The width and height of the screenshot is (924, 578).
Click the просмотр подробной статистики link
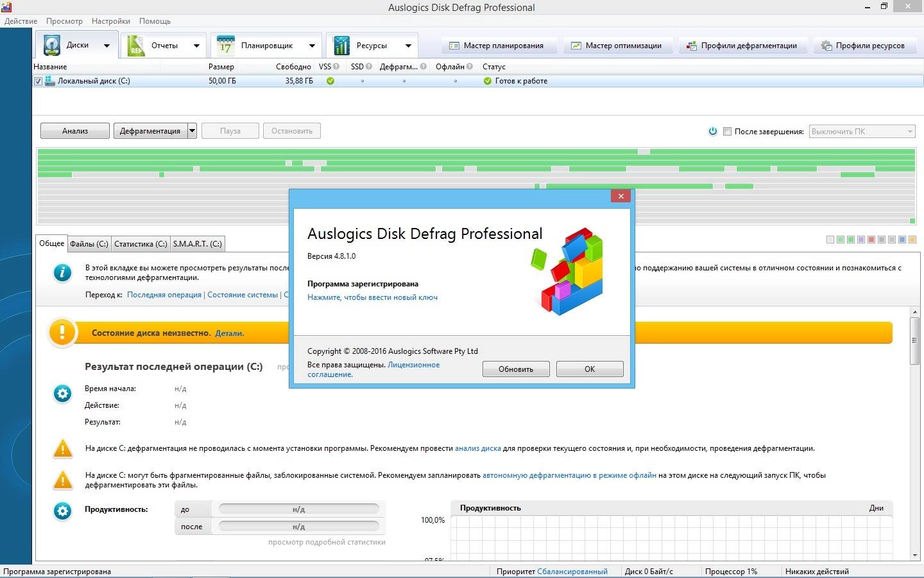pyautogui.click(x=327, y=542)
